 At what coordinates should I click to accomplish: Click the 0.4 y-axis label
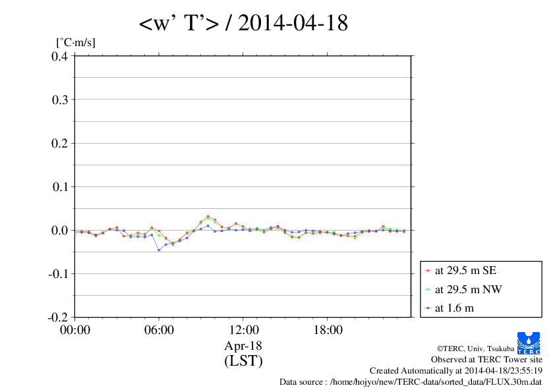pos(60,56)
